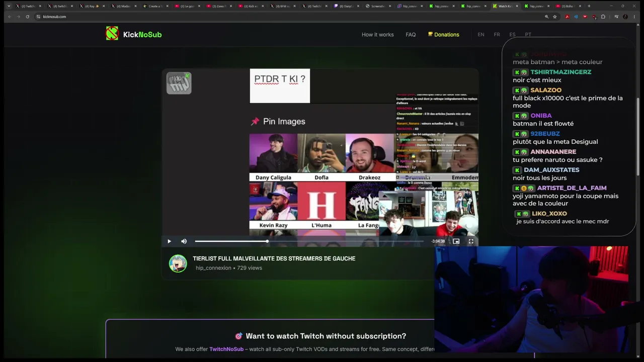Screen dimensions: 644x362
Task: Mute the video player volume
Action: coord(184,241)
